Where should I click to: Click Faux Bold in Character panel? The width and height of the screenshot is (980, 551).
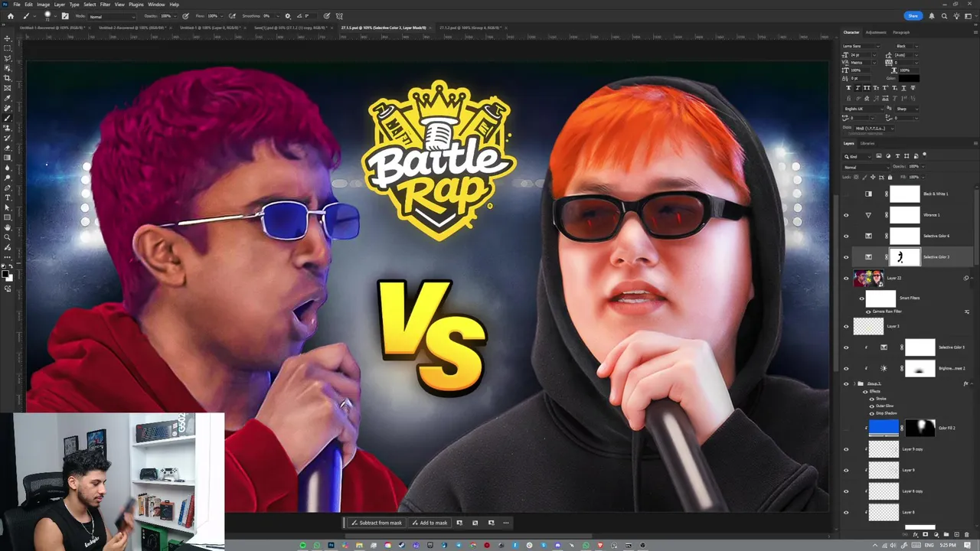point(848,88)
